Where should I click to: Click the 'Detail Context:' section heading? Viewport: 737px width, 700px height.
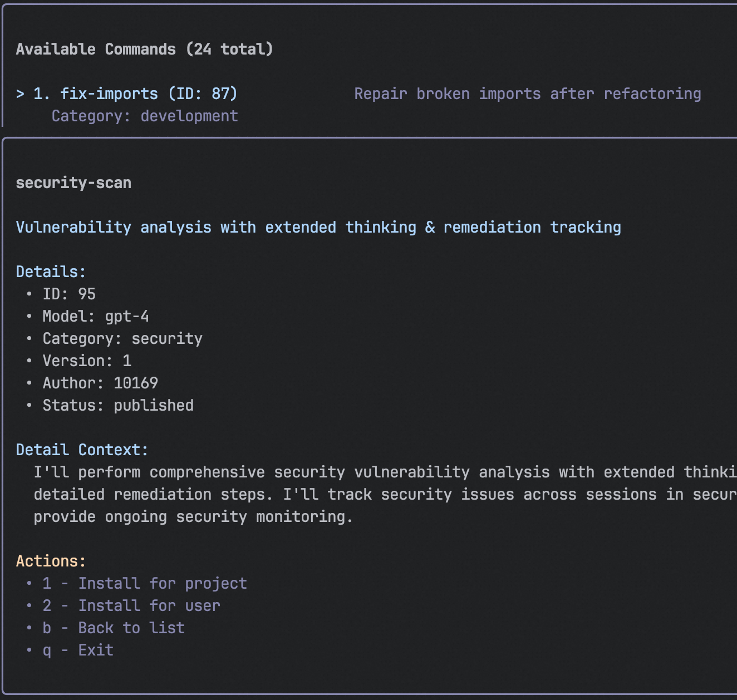[x=82, y=450]
